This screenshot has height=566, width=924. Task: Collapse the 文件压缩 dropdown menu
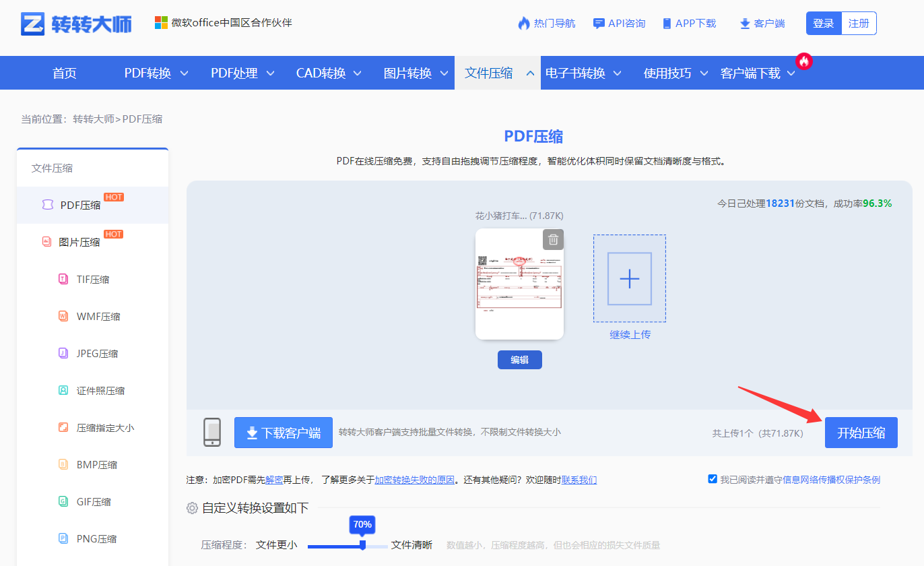tap(530, 73)
